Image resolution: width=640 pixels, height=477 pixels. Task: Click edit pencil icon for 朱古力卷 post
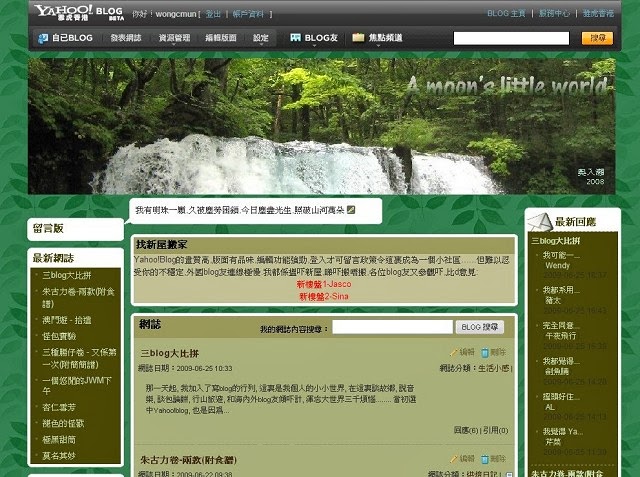click(x=454, y=459)
